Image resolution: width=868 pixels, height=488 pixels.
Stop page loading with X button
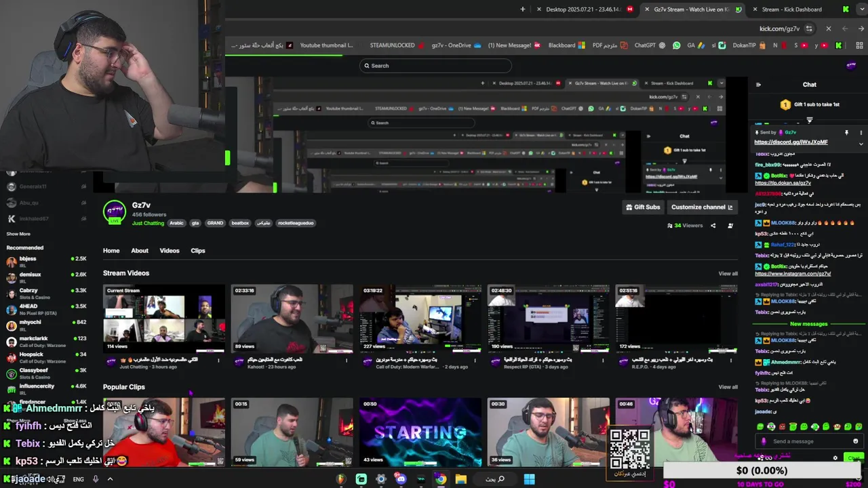(828, 28)
